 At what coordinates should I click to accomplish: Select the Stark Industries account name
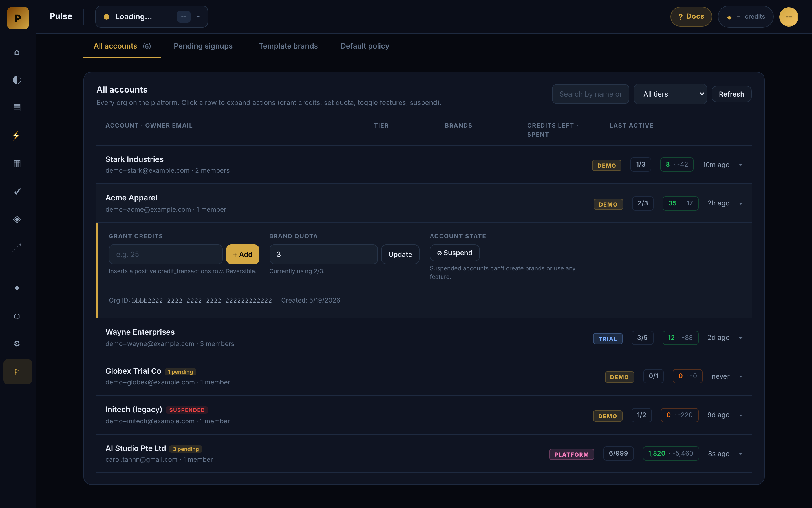[134, 159]
